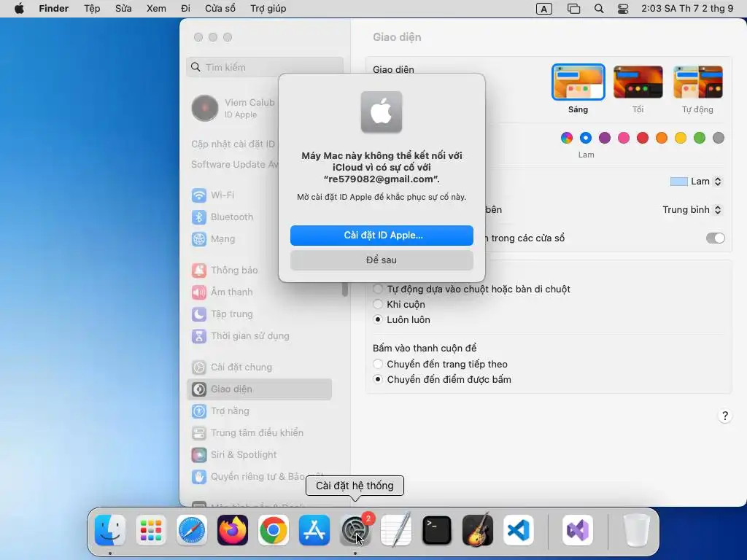Select Chuyển đến điểm được bấm

[x=378, y=379]
